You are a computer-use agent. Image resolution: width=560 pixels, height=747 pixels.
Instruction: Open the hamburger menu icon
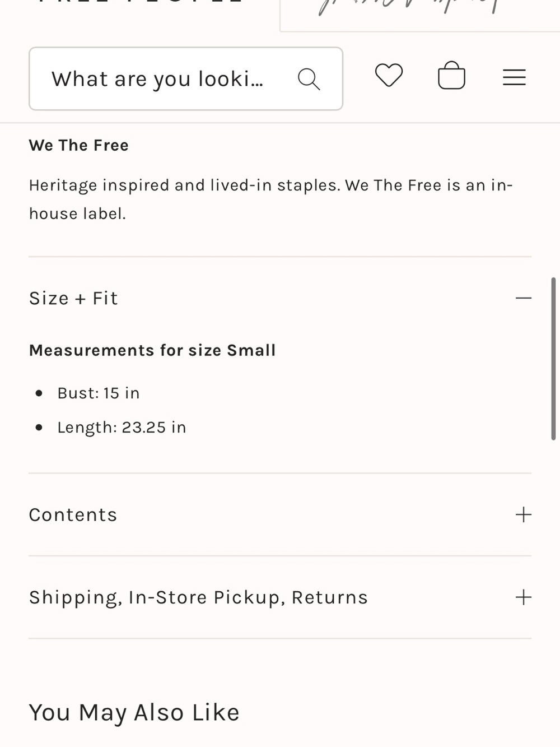(514, 77)
